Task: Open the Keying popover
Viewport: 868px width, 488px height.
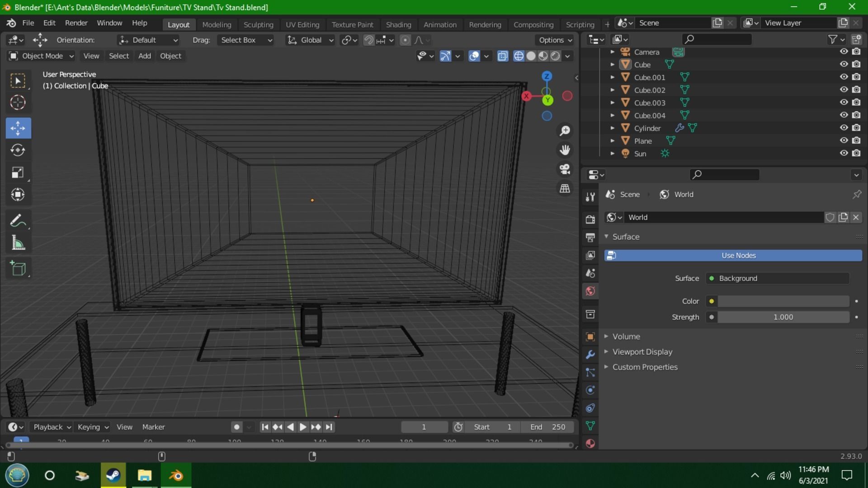Action: click(x=93, y=427)
